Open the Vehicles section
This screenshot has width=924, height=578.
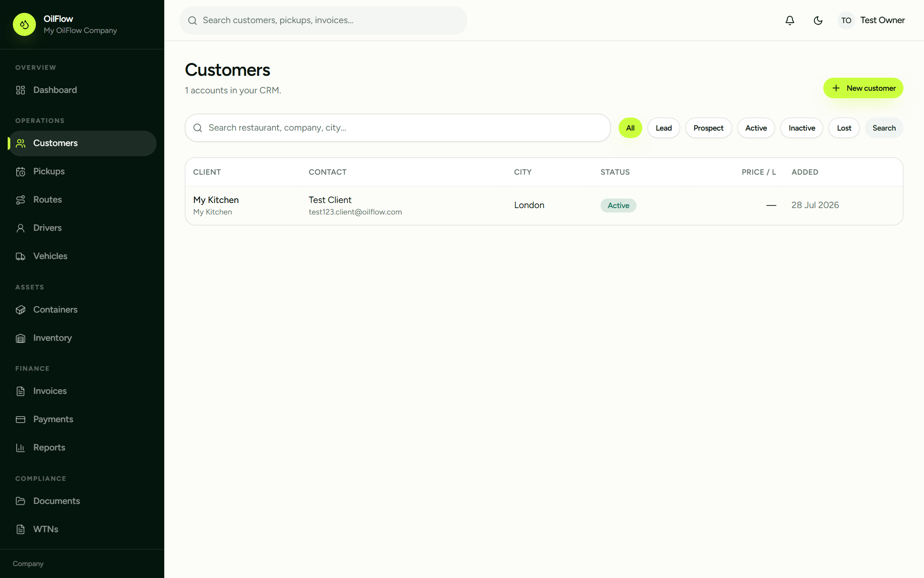[x=82, y=256]
